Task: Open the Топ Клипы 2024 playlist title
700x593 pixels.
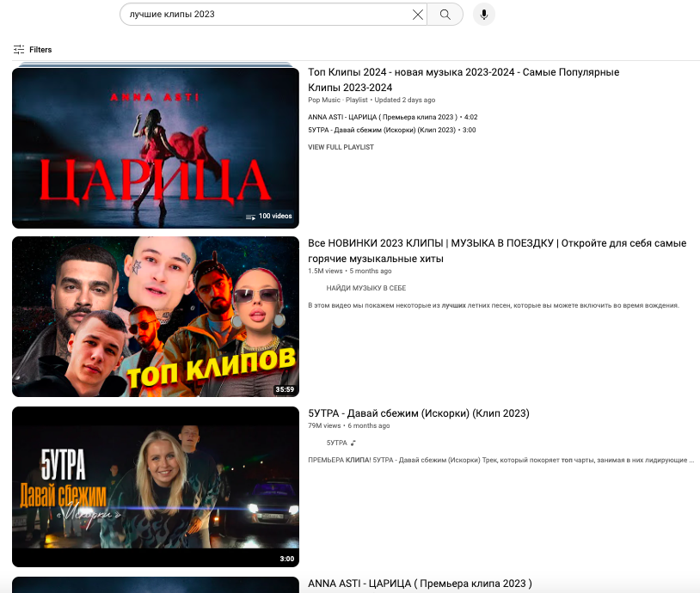Action: pos(464,80)
